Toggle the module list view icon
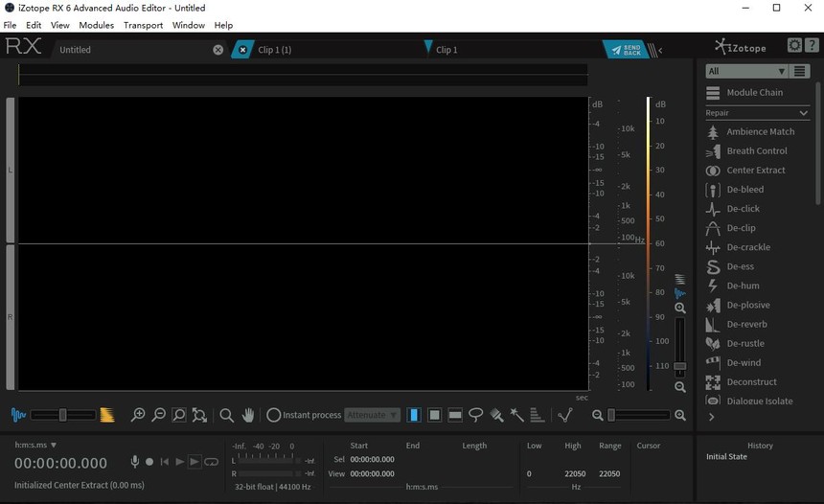 tap(799, 71)
